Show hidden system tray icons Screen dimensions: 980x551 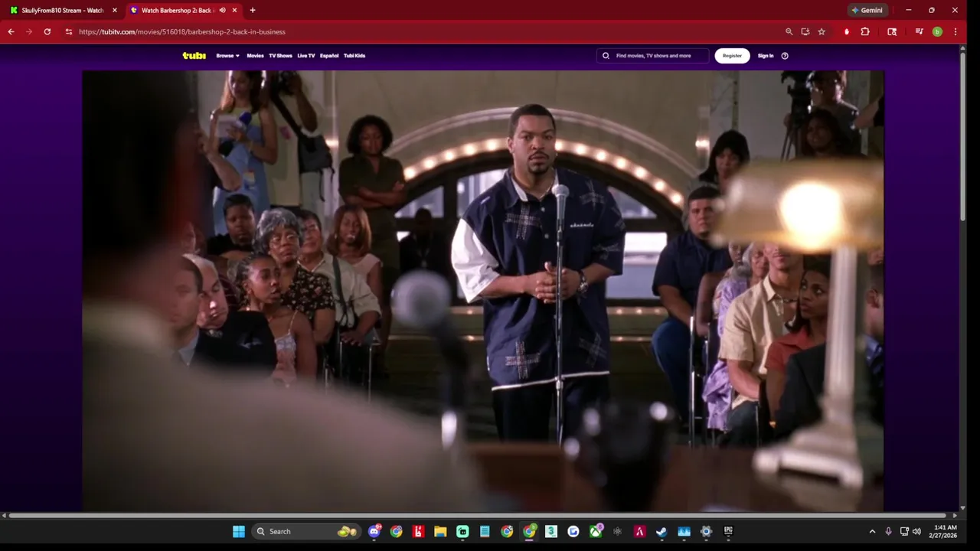tap(872, 531)
